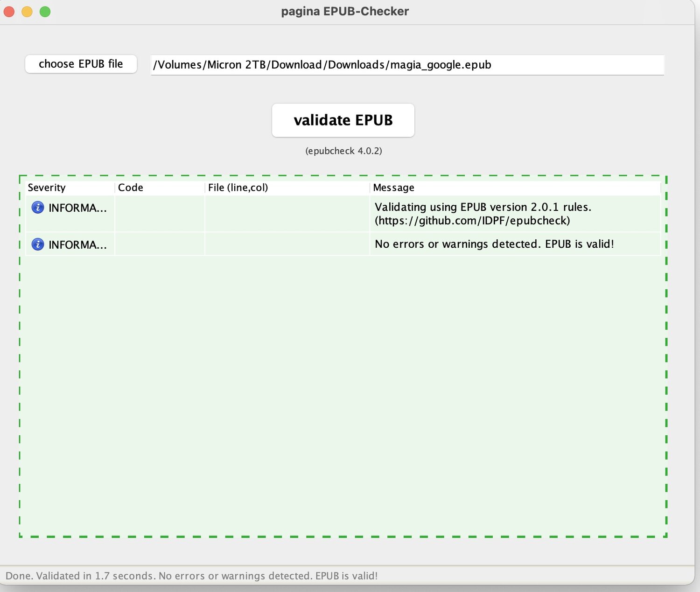Click the choose EPUB file button
Image resolution: width=700 pixels, height=592 pixels.
point(81,64)
